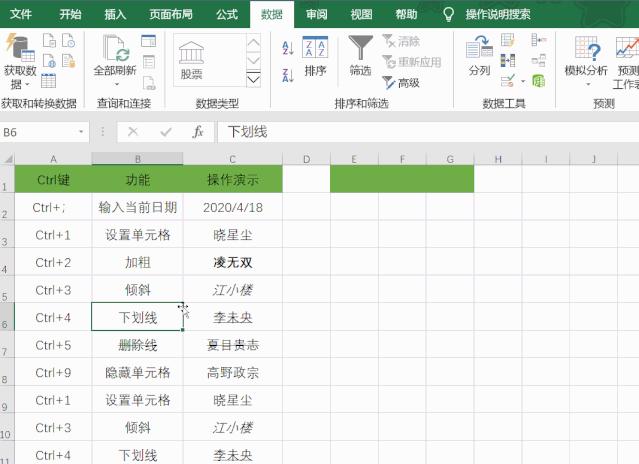
Task: Switch to the 视图 (View) tab
Action: (x=361, y=14)
